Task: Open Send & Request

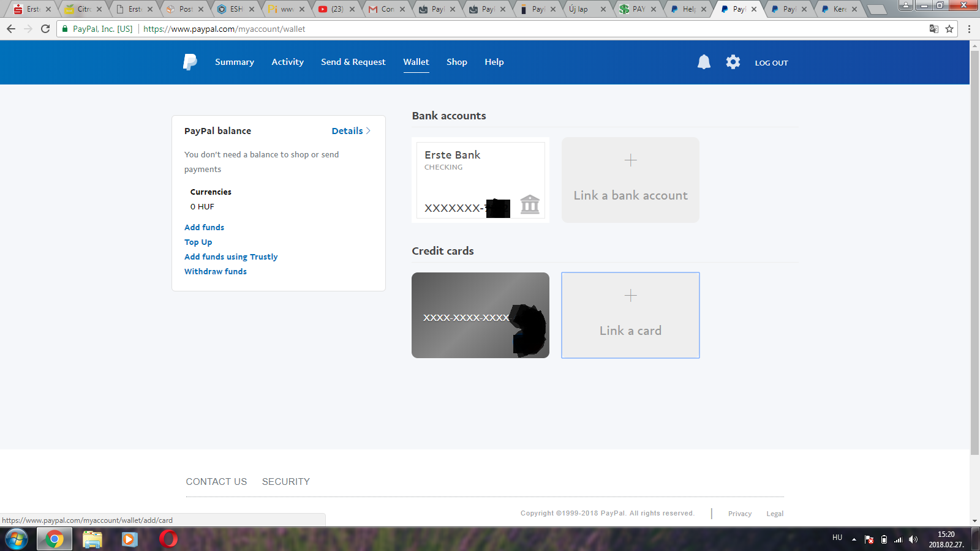Action: [353, 62]
